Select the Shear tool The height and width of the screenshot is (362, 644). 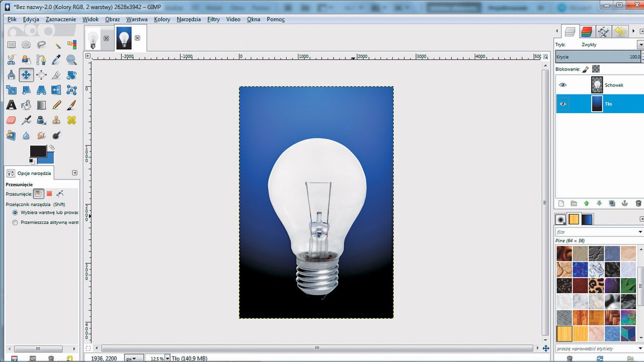[x=26, y=90]
